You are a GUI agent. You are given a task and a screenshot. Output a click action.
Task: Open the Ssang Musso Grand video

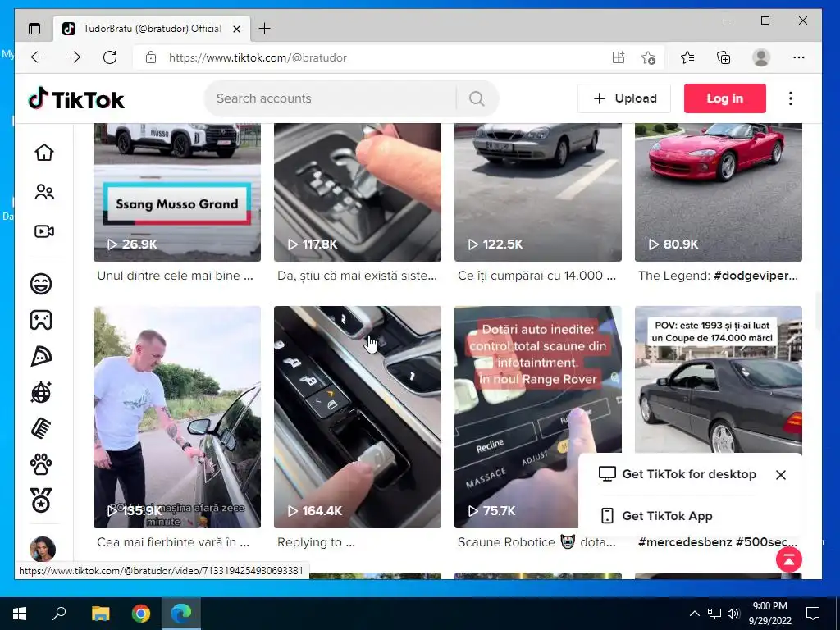pos(177,192)
